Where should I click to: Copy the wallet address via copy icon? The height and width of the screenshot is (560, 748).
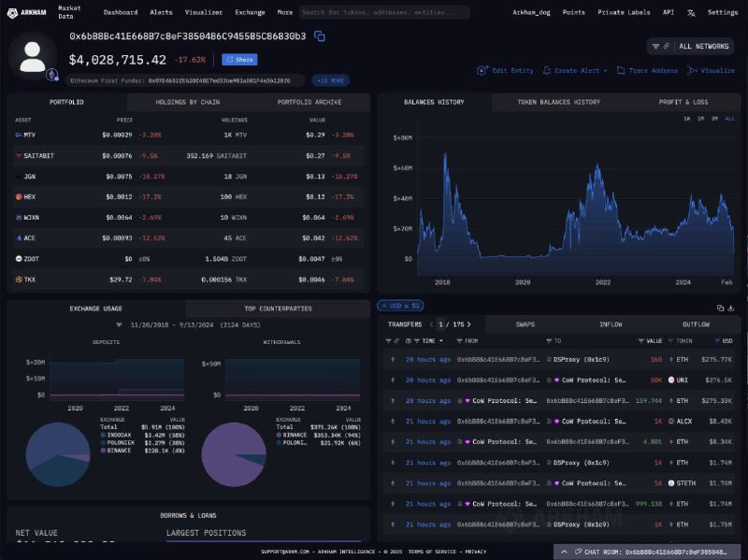[x=320, y=36]
